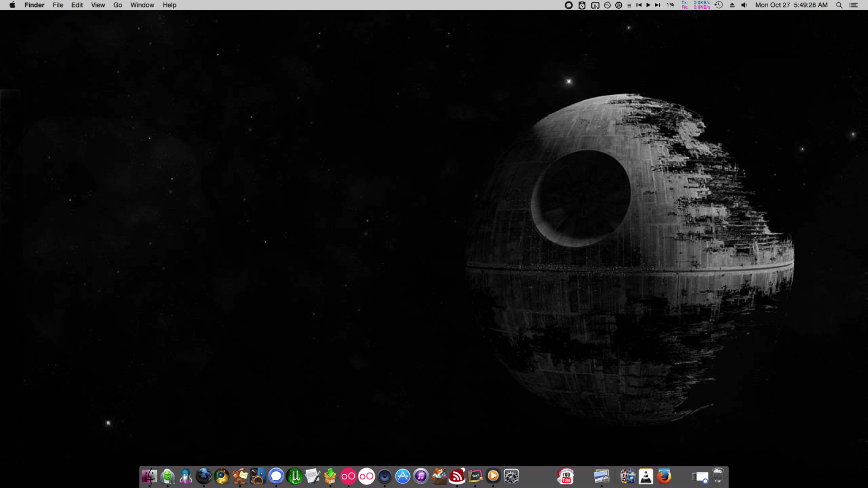Open the dark globe fox browser icon
This screenshot has width=868, height=488.
[203, 476]
